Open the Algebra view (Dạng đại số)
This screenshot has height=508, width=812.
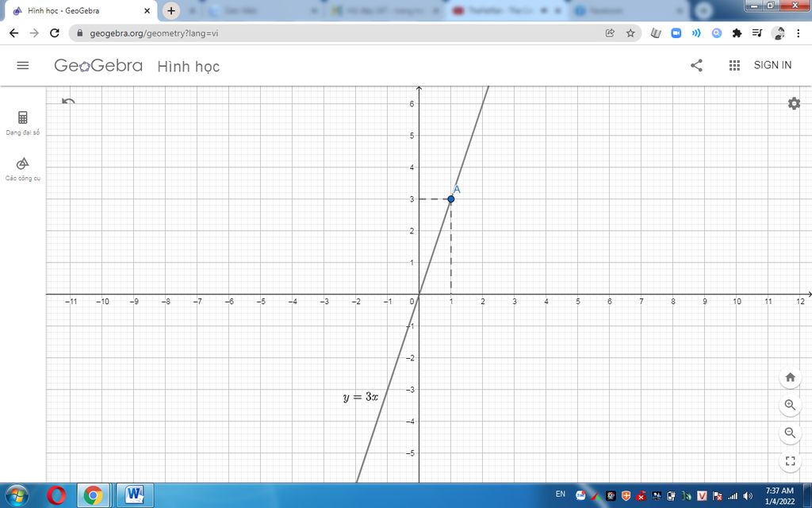23,123
